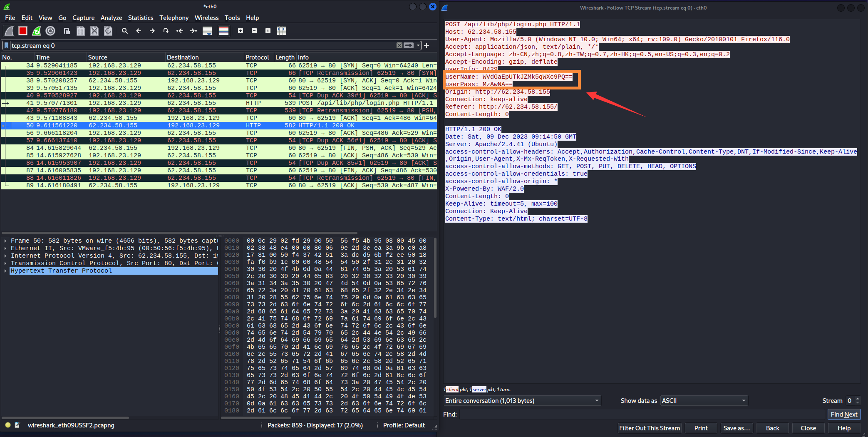Increase the Stream number stepper
Screen dimensions: 868x437
tap(858, 398)
